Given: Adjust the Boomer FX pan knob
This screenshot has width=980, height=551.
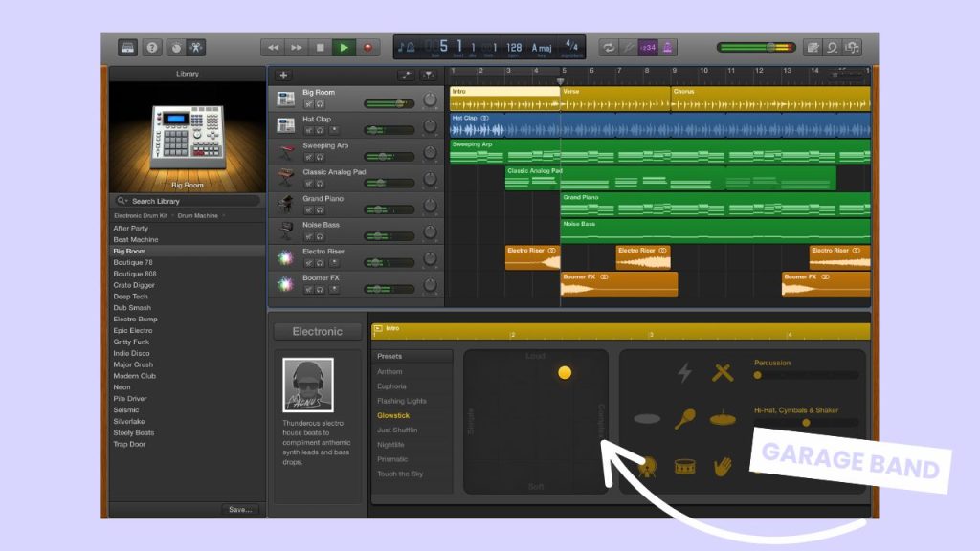Looking at the screenshot, I should (x=430, y=285).
